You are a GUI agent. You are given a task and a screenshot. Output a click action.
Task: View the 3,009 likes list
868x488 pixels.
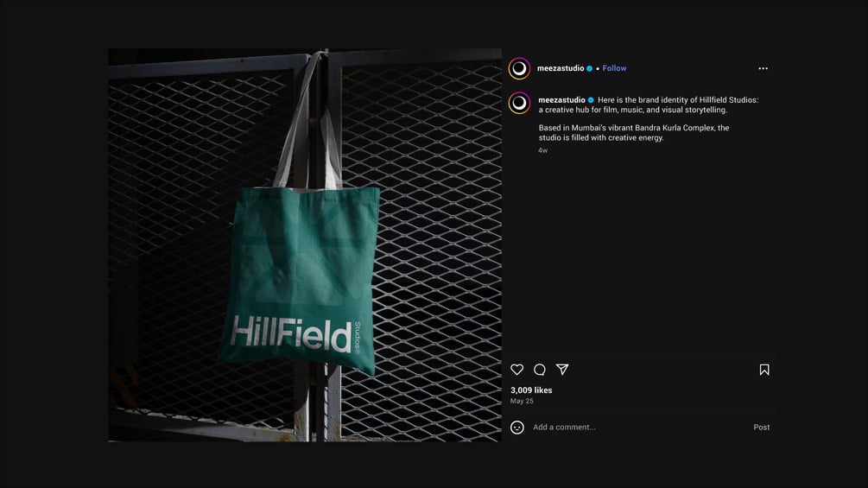tap(531, 390)
